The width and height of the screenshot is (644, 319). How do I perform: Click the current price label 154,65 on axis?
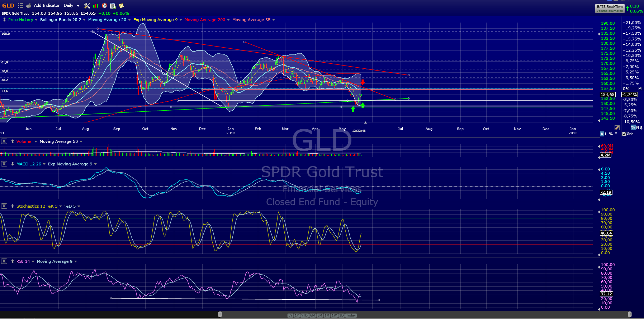pos(608,95)
